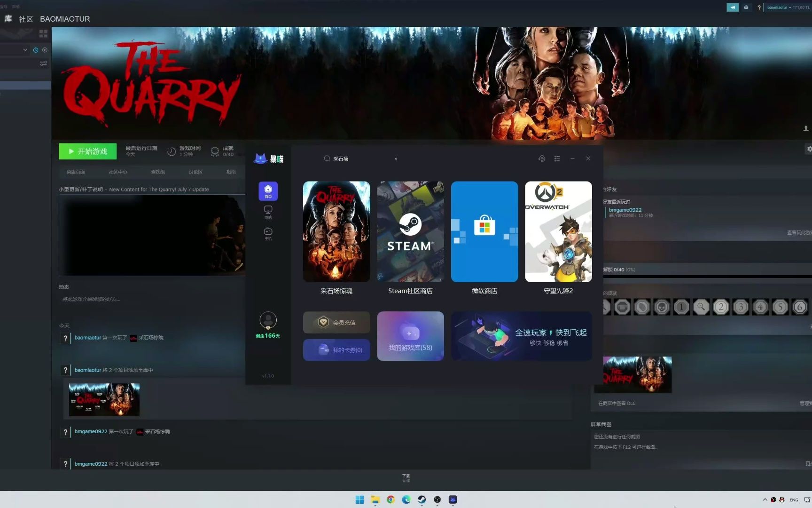
Task: Open bmgame0922 friend profile link
Action: pyautogui.click(x=625, y=210)
